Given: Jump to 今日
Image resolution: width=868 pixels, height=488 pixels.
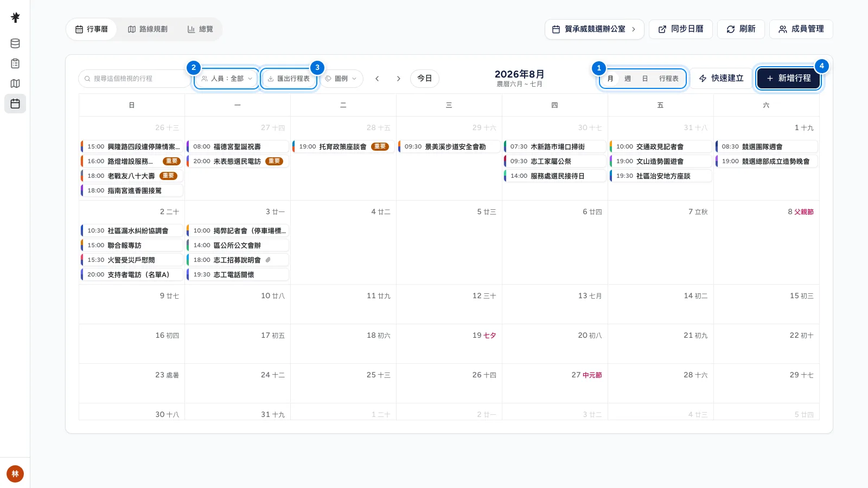Looking at the screenshot, I should pyautogui.click(x=424, y=79).
